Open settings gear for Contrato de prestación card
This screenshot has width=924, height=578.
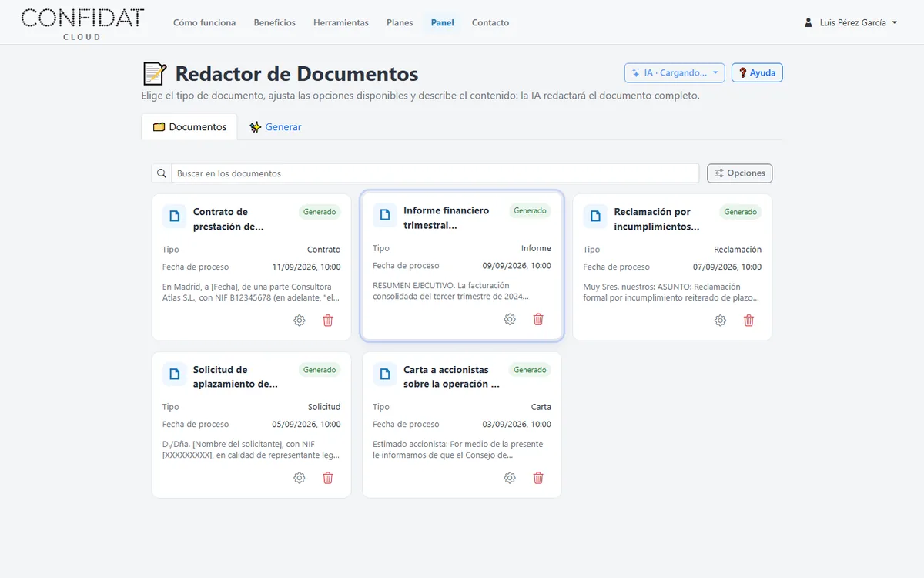point(300,321)
